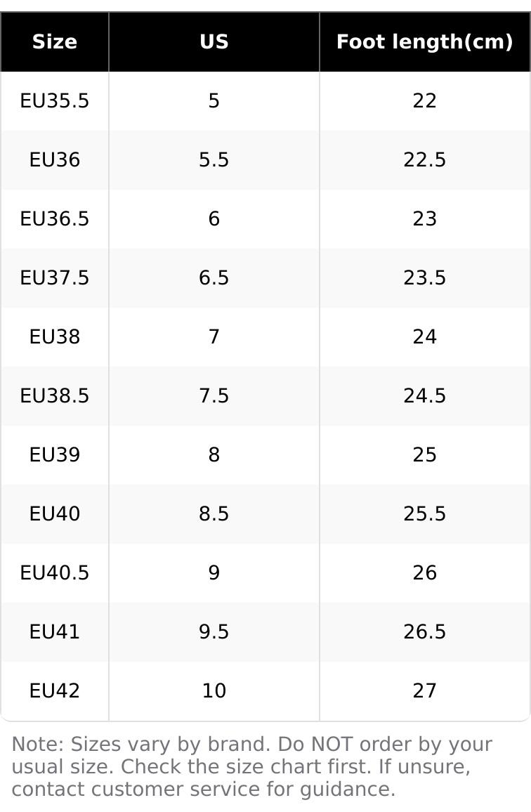
Task: Click the EU38 size cell
Action: click(55, 337)
